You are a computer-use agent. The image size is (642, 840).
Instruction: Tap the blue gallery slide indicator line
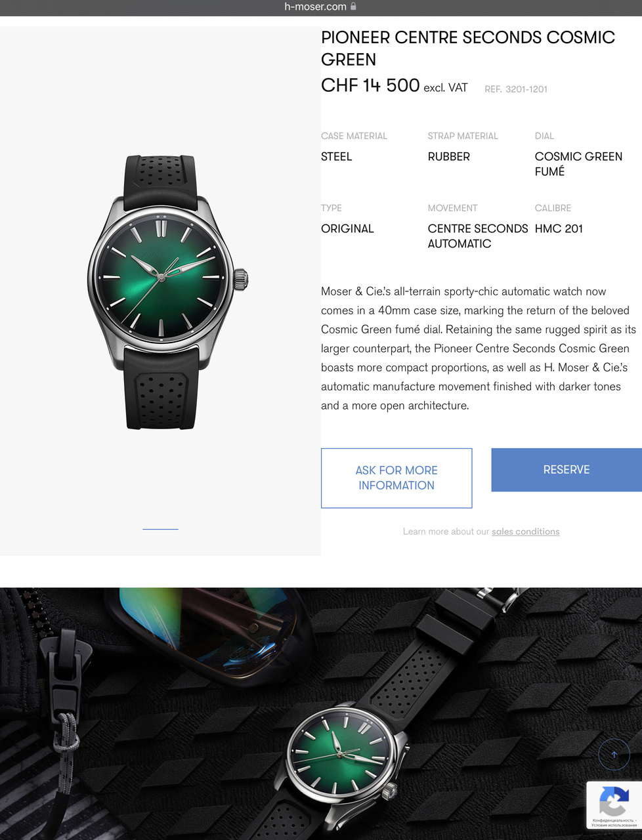[160, 529]
